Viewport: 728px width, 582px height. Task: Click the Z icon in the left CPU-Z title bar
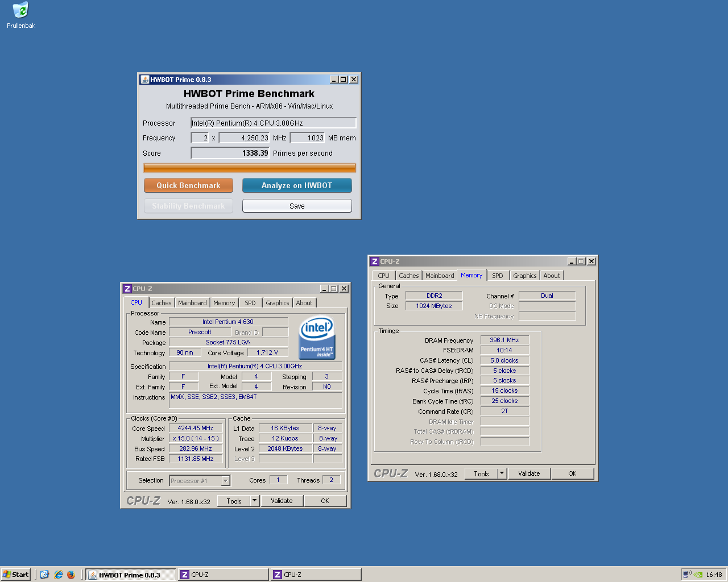pos(127,289)
